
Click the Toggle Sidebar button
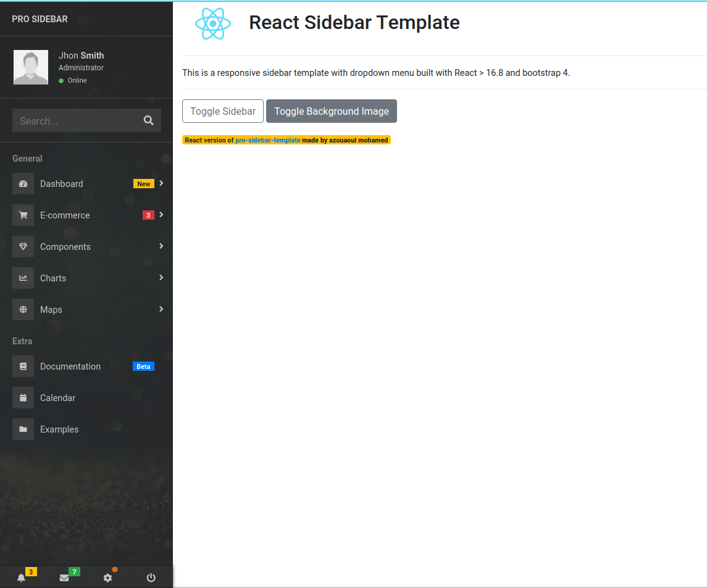click(223, 111)
